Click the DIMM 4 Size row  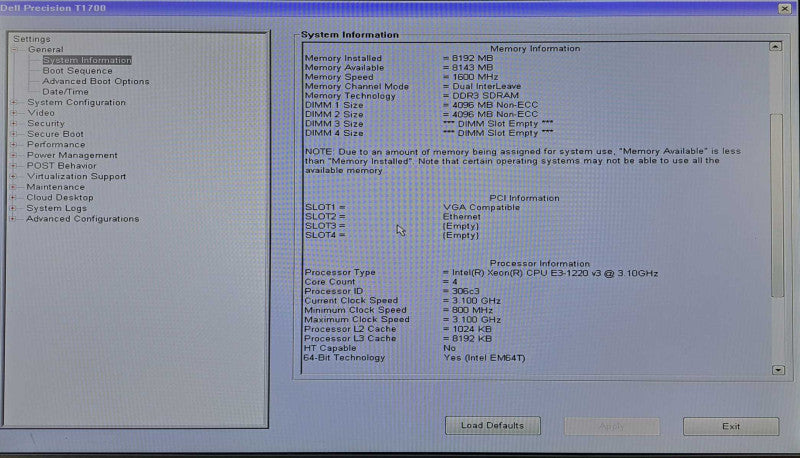(429, 133)
